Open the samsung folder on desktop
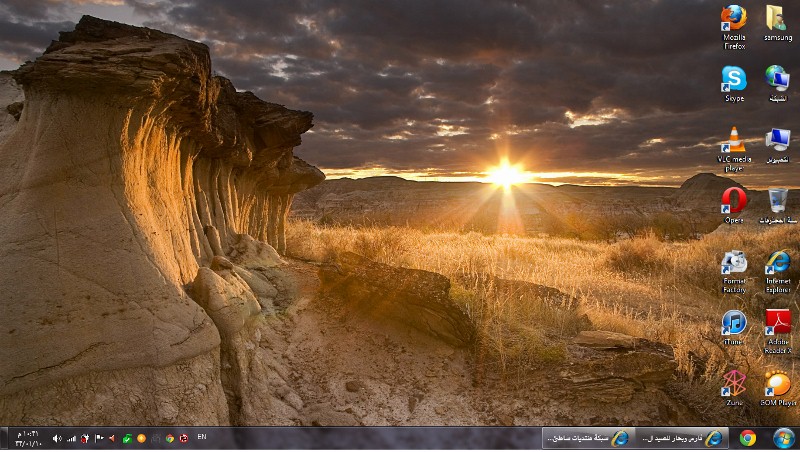Image resolution: width=800 pixels, height=452 pixels. click(777, 19)
